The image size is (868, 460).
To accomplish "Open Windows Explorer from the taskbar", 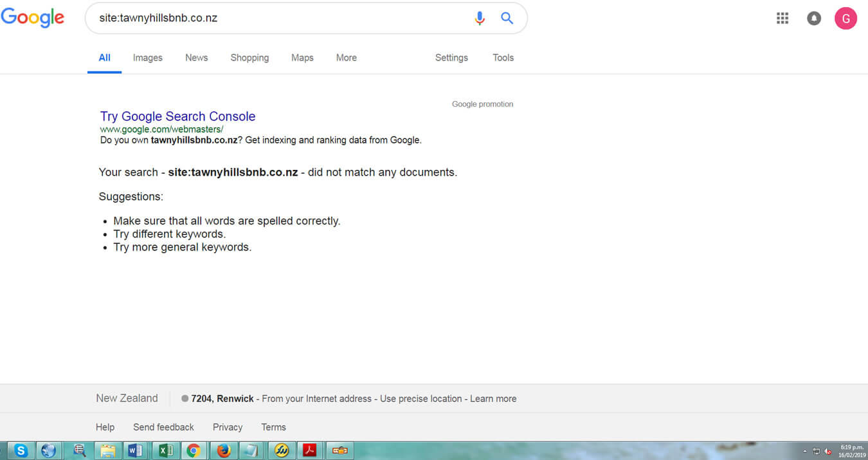I will (107, 450).
